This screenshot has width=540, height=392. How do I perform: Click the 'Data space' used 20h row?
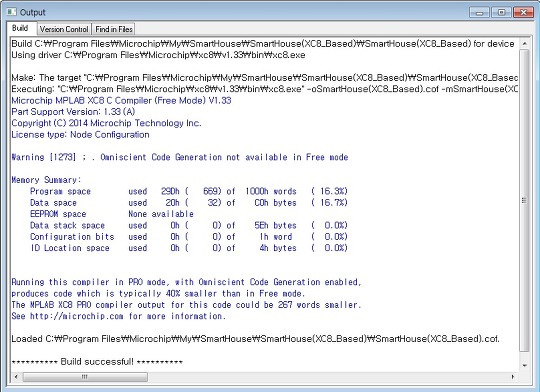pyautogui.click(x=189, y=203)
